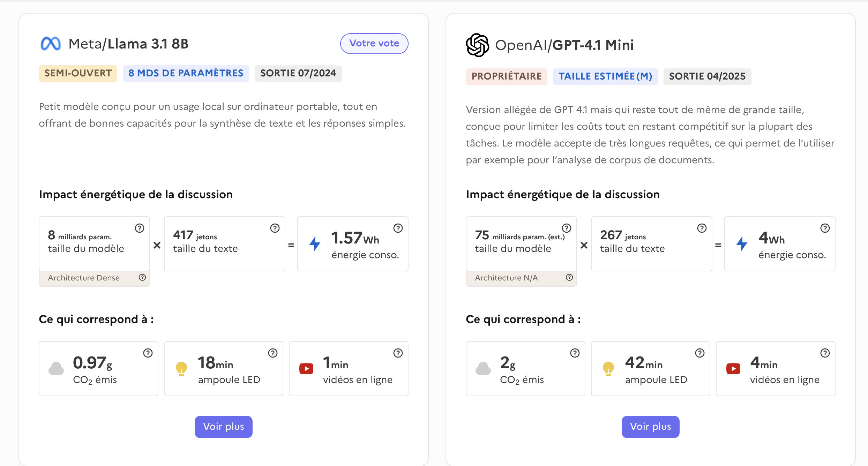Click help icon on 75 milliards param card
868x466 pixels.
pos(567,228)
